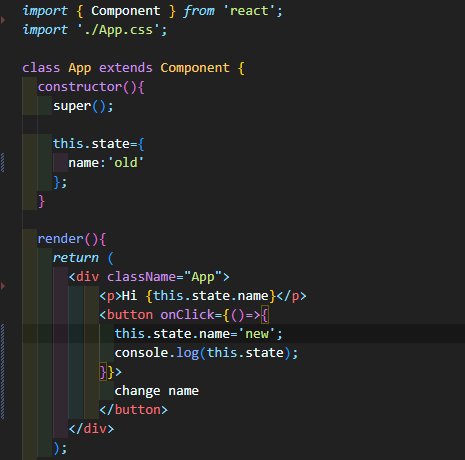
Task: Click the 'render' method name
Action: (x=60, y=239)
